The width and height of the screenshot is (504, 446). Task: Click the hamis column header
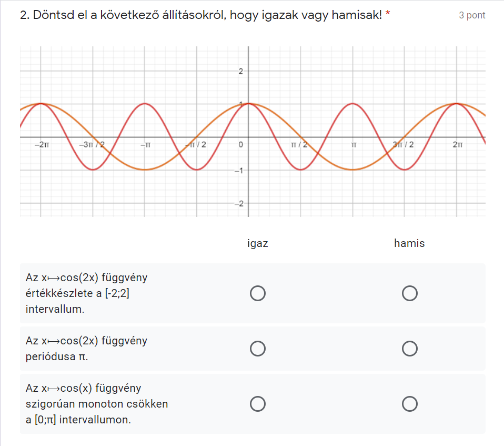409,243
